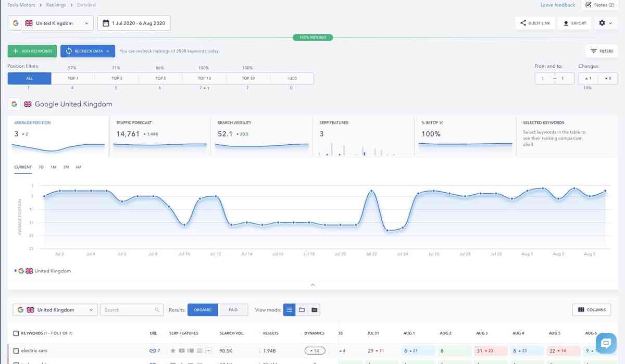
Task: Click the settings gear icon
Action: [x=602, y=23]
